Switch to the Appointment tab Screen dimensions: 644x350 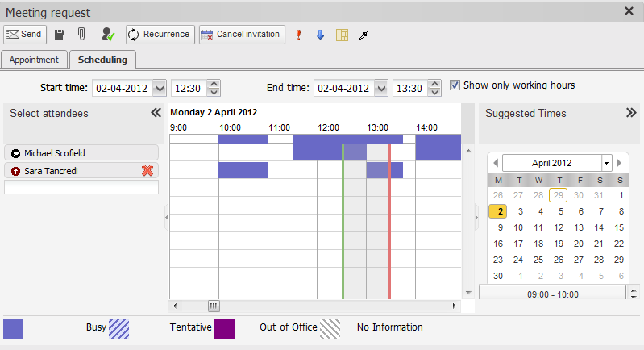(x=34, y=60)
